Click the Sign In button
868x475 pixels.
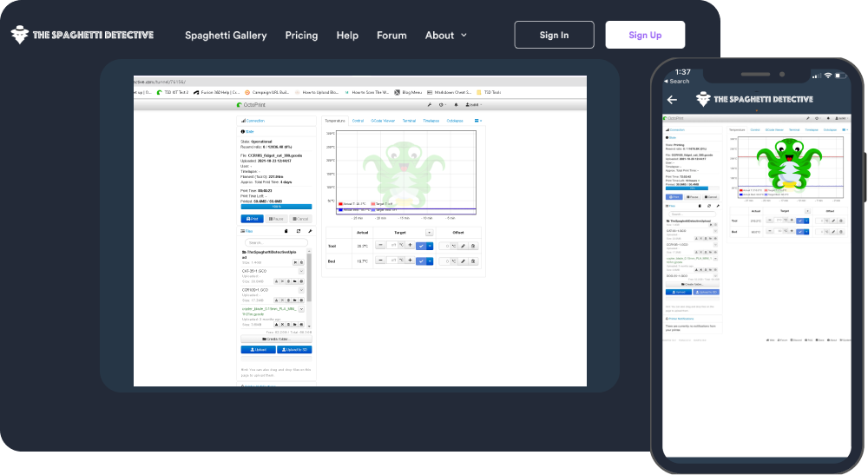(554, 35)
